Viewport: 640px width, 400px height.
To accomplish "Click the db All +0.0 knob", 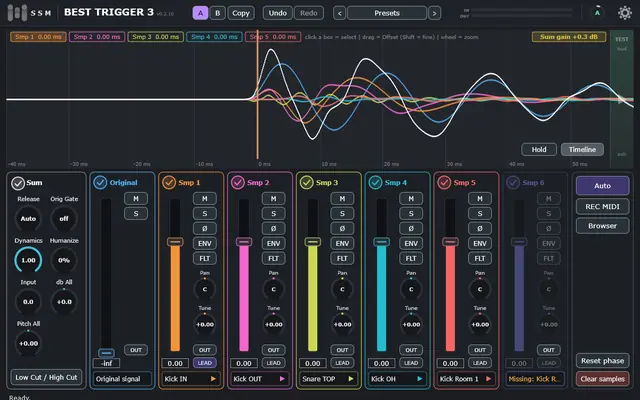I will (x=64, y=302).
